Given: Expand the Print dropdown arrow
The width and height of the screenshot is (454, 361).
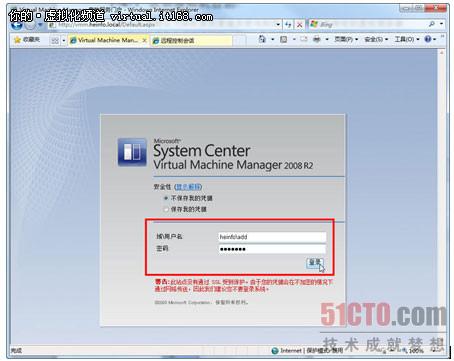Looking at the screenshot, I should 327,39.
